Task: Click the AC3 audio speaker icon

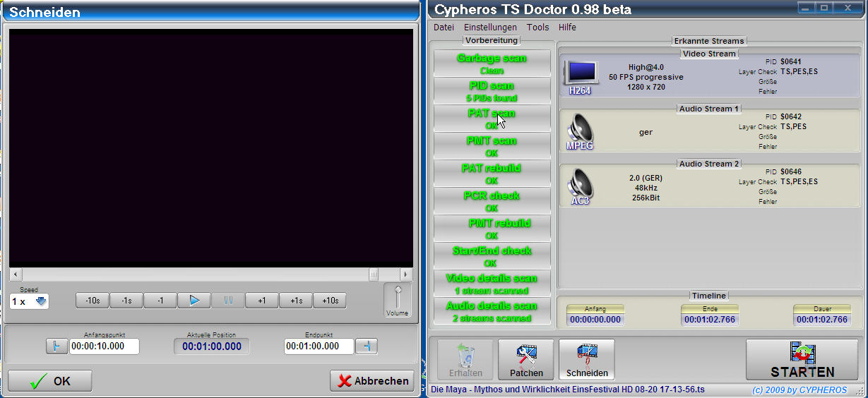Action: click(x=579, y=187)
